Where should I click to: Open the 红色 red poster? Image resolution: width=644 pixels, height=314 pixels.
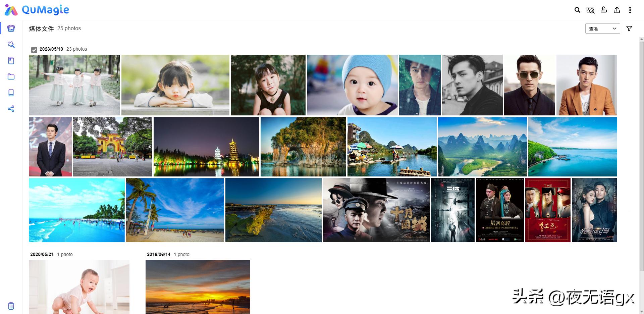tap(548, 210)
